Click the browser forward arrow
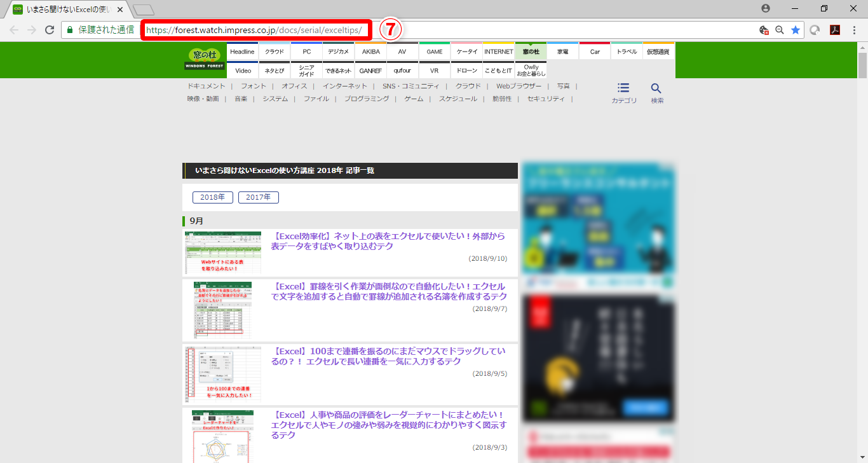 coord(32,30)
